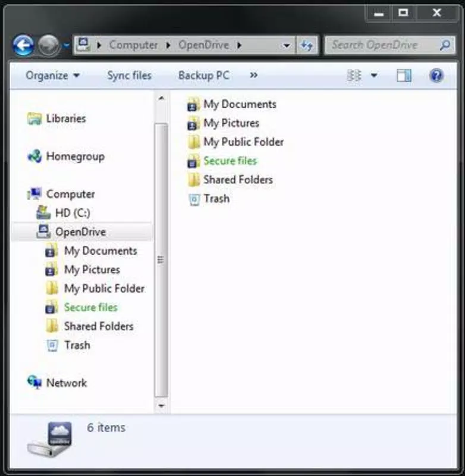Focus the Search OpenDrive field

[x=389, y=45]
